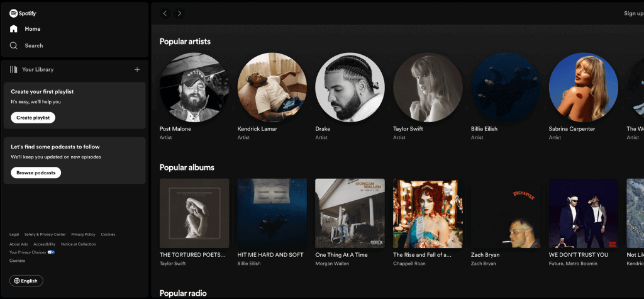The width and height of the screenshot is (644, 299).
Task: Open the Privacy Policy footer link
Action: pos(84,234)
